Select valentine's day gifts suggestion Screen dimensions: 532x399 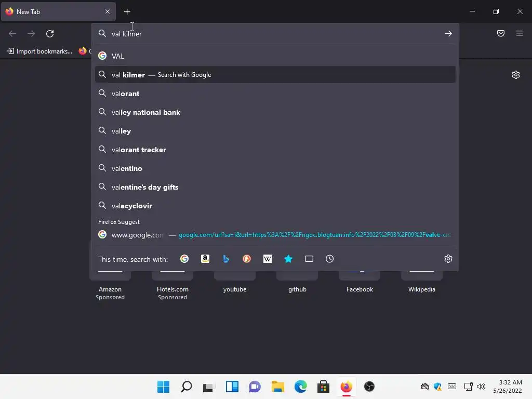coord(275,187)
